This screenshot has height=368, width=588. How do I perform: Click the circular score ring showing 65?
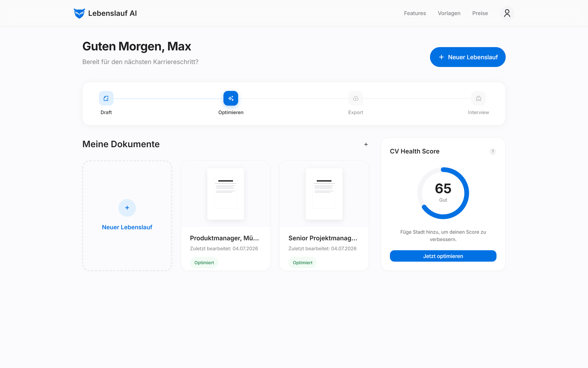pyautogui.click(x=443, y=193)
